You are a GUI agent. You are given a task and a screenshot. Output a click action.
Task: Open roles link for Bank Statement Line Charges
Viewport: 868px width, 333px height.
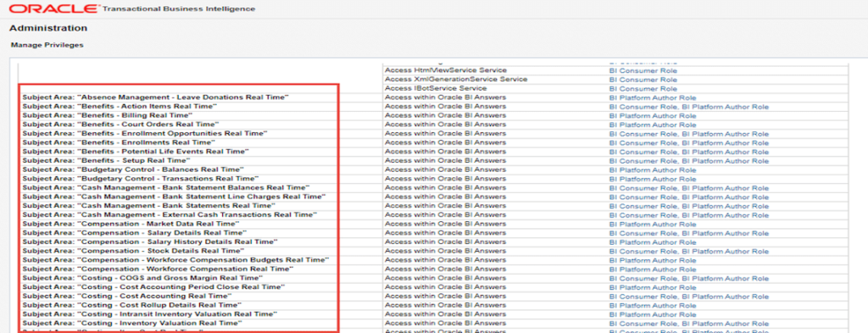tap(688, 197)
